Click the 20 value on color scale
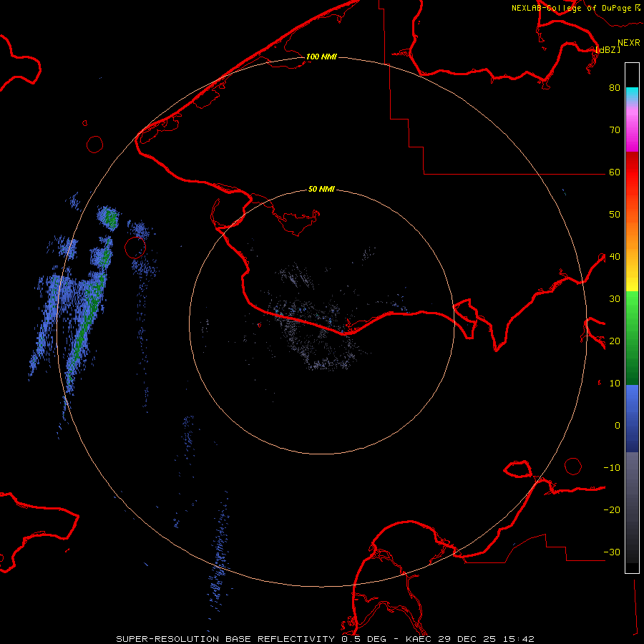Viewport: 644px width, 644px height. coord(615,341)
